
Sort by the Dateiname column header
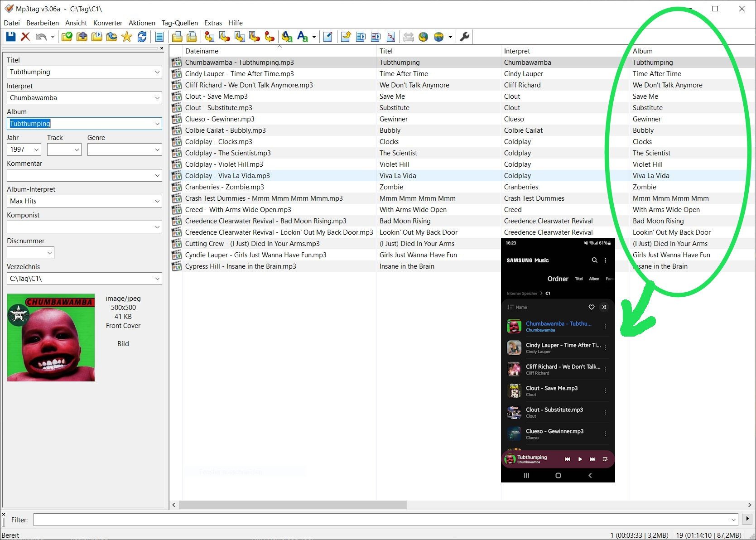[x=279, y=51]
